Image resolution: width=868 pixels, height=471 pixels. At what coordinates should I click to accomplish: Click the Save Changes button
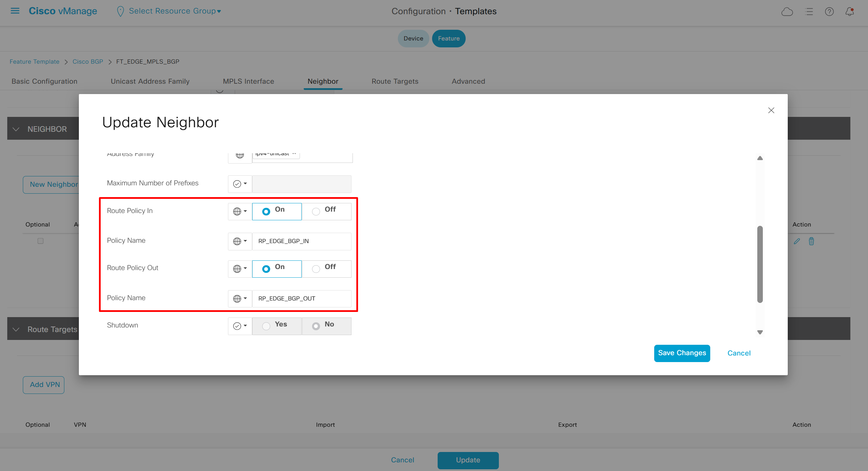(x=682, y=353)
